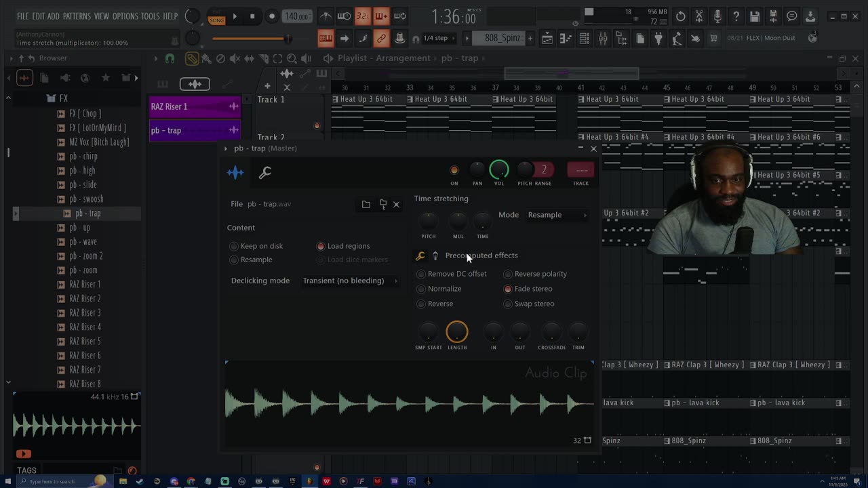The height and width of the screenshot is (488, 868).
Task: Open the Time stretching Mode Resample dropdown
Action: coord(557,215)
